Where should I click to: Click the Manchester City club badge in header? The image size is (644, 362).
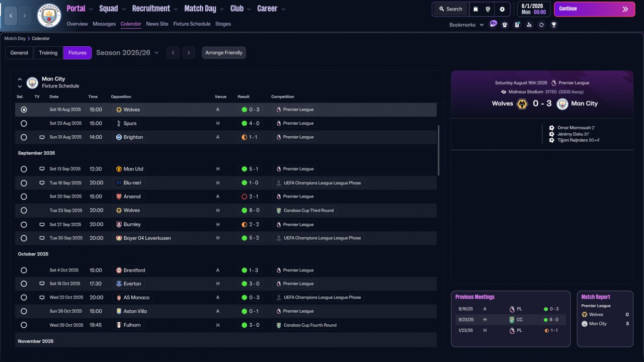point(49,16)
